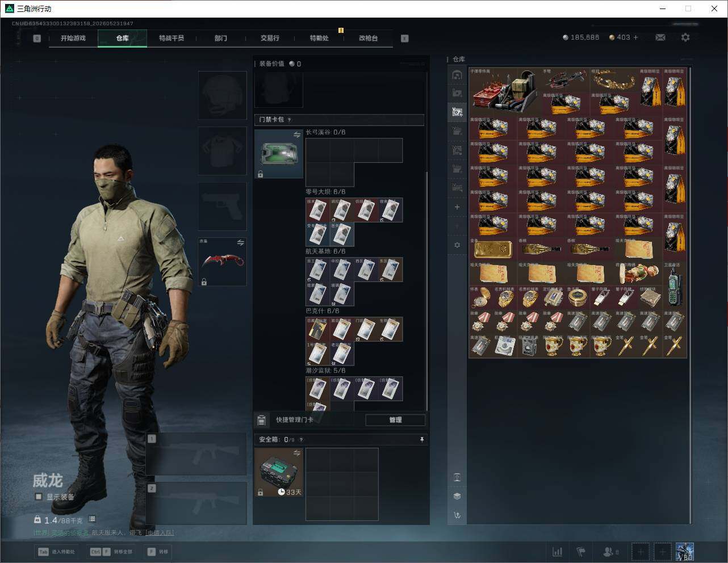This screenshot has height=563, width=728.
Task: Open help next to 安全箱: 0/9
Action: tap(301, 439)
